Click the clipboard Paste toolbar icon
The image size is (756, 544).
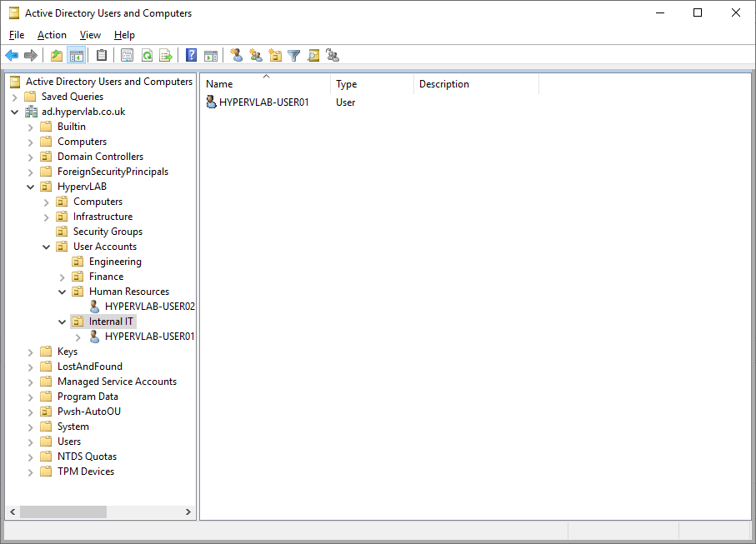coord(102,56)
